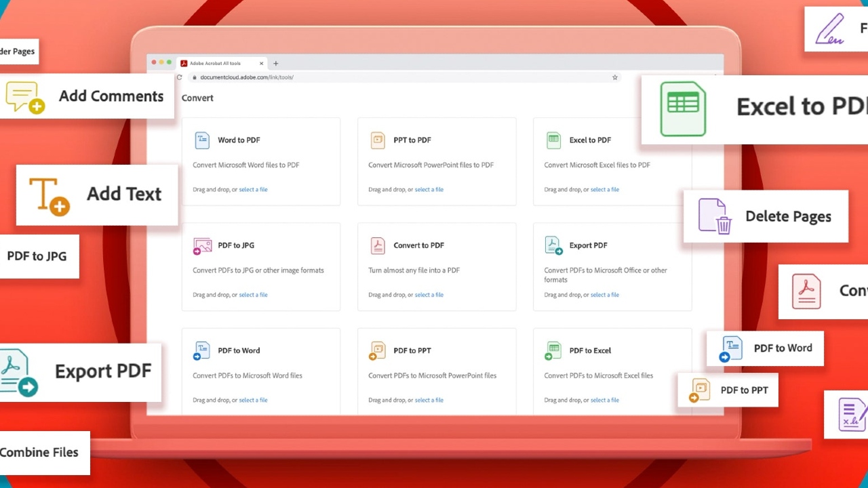Select the PDF to JPG card icon in browser

click(x=202, y=246)
